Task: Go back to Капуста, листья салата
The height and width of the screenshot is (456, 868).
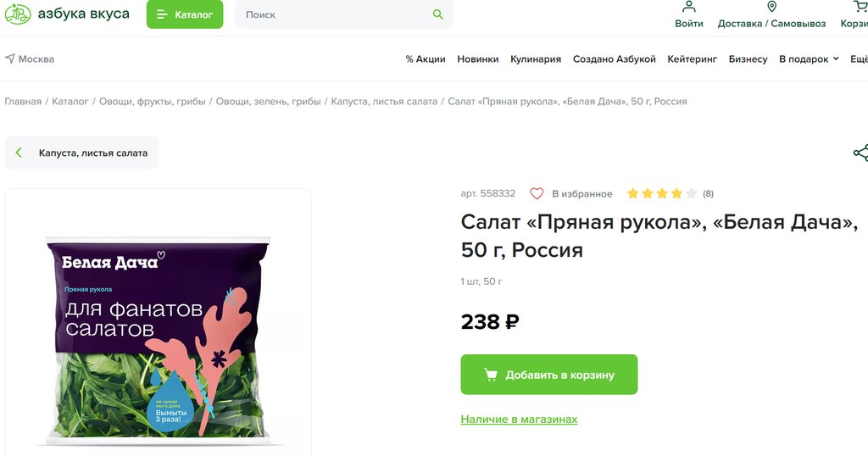Action: [82, 153]
